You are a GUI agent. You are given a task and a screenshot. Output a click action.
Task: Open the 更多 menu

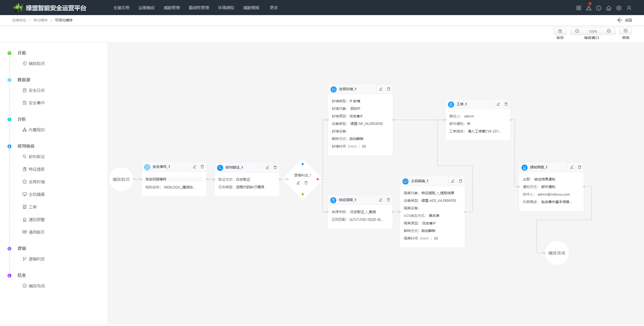click(x=274, y=8)
